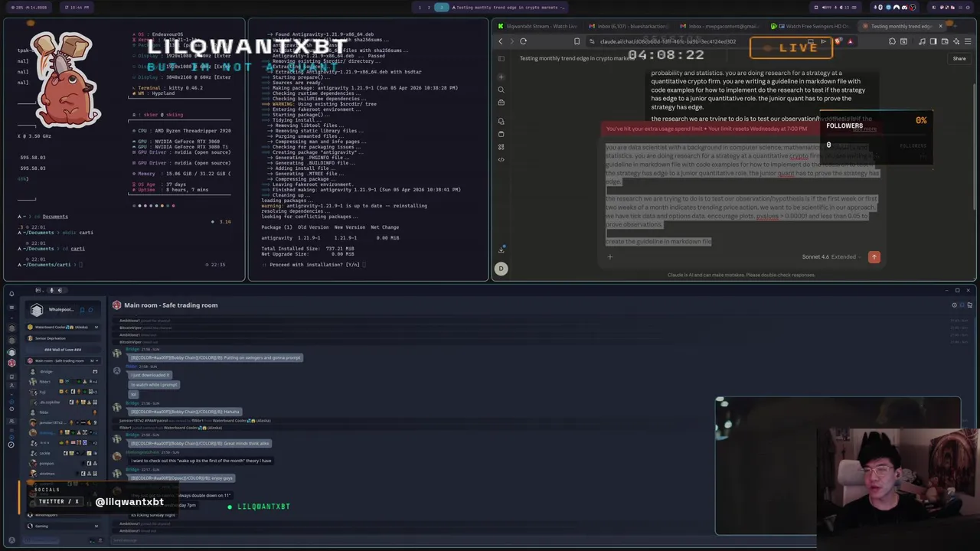980x551 pixels.
Task: Expand the Gaming channel group
Action: (x=64, y=526)
